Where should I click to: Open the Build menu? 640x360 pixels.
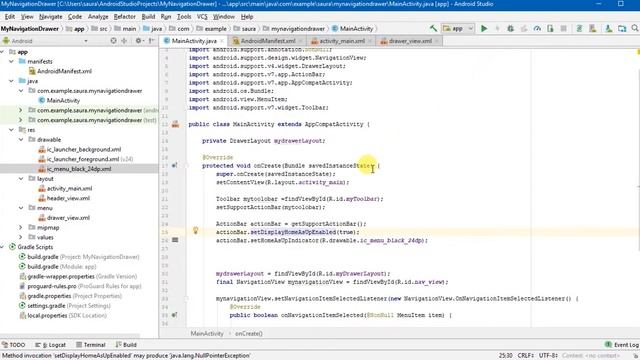pyautogui.click(x=148, y=17)
